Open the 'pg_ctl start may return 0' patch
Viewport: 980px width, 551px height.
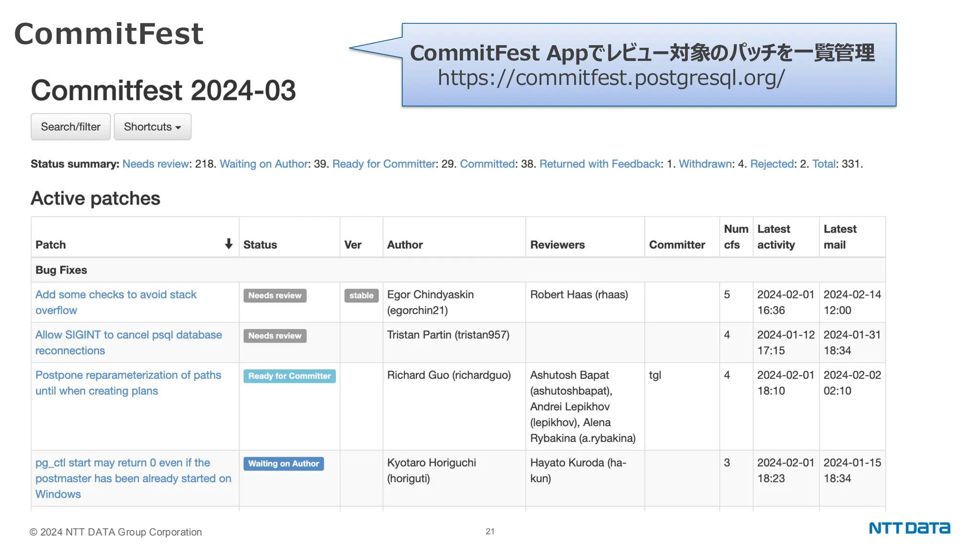pos(122,463)
